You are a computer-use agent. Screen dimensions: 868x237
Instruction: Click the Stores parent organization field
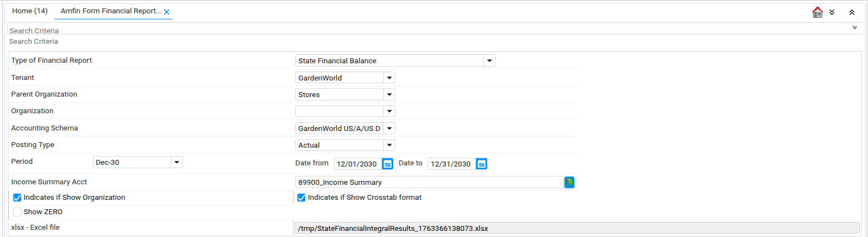[x=339, y=94]
